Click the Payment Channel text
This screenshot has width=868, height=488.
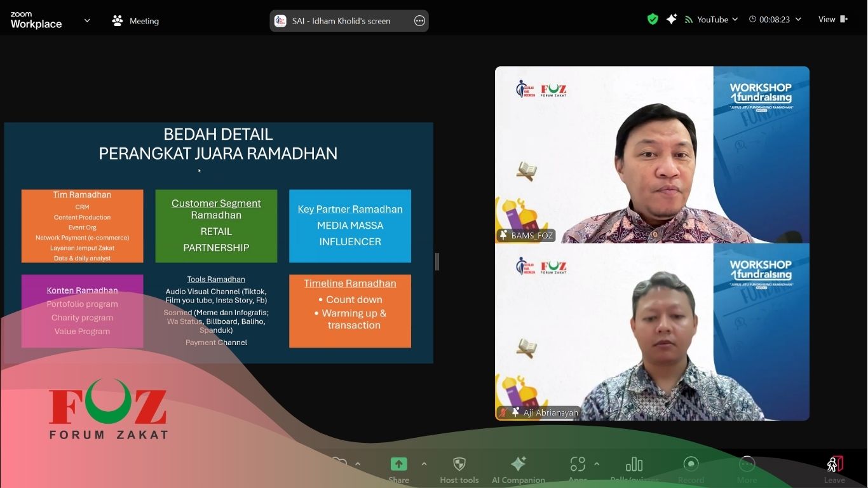(x=216, y=342)
